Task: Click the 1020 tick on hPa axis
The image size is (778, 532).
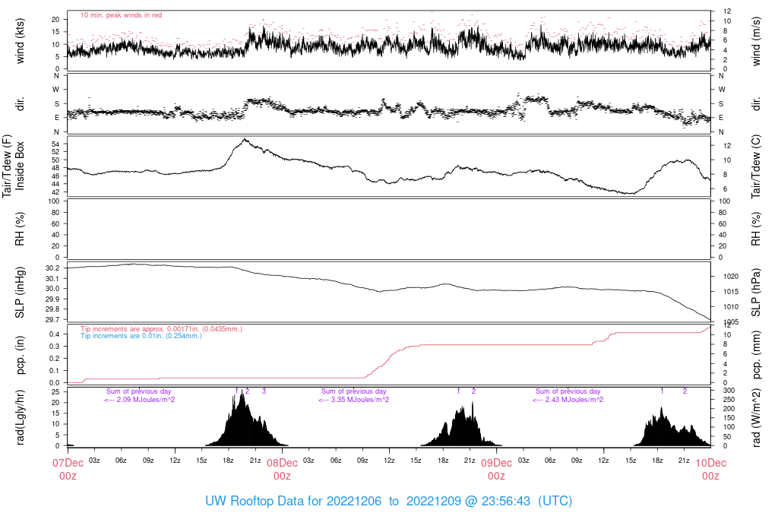Action: coord(732,277)
